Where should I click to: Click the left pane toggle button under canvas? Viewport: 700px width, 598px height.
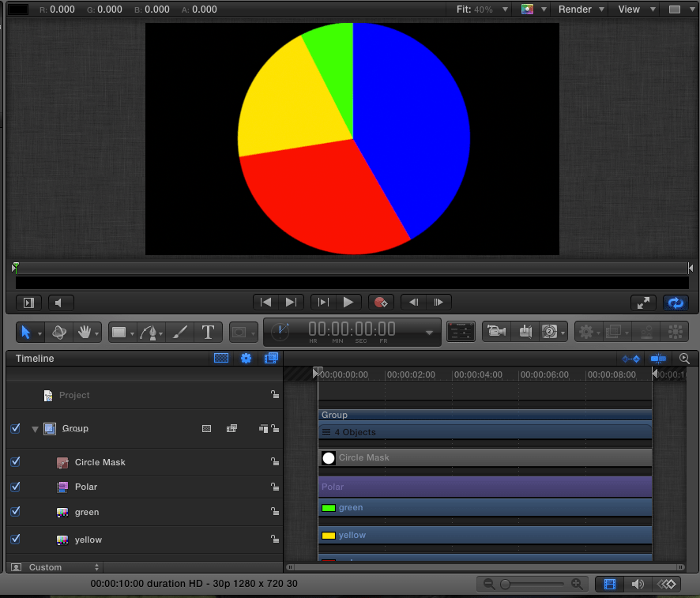point(28,303)
